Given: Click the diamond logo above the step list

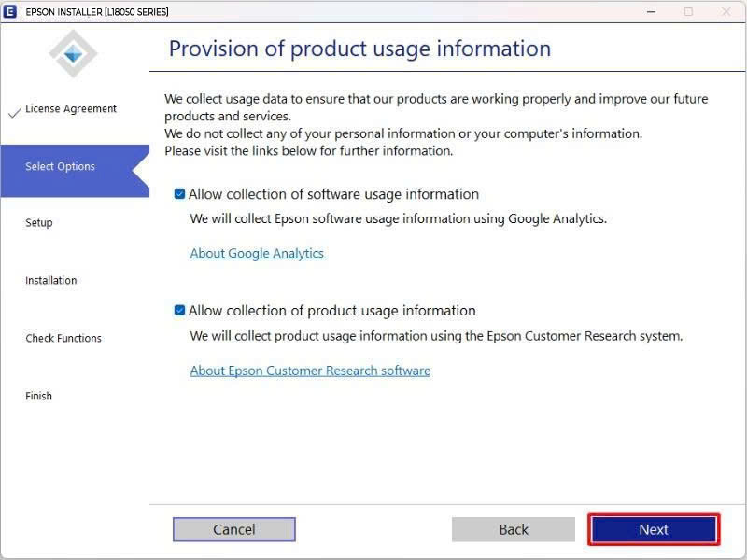Looking at the screenshot, I should pyautogui.click(x=73, y=54).
